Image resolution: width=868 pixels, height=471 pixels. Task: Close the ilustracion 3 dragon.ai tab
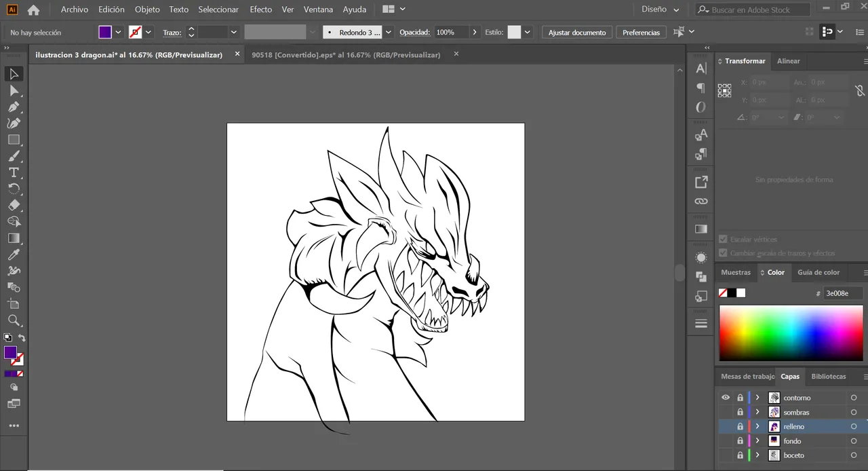coord(237,54)
